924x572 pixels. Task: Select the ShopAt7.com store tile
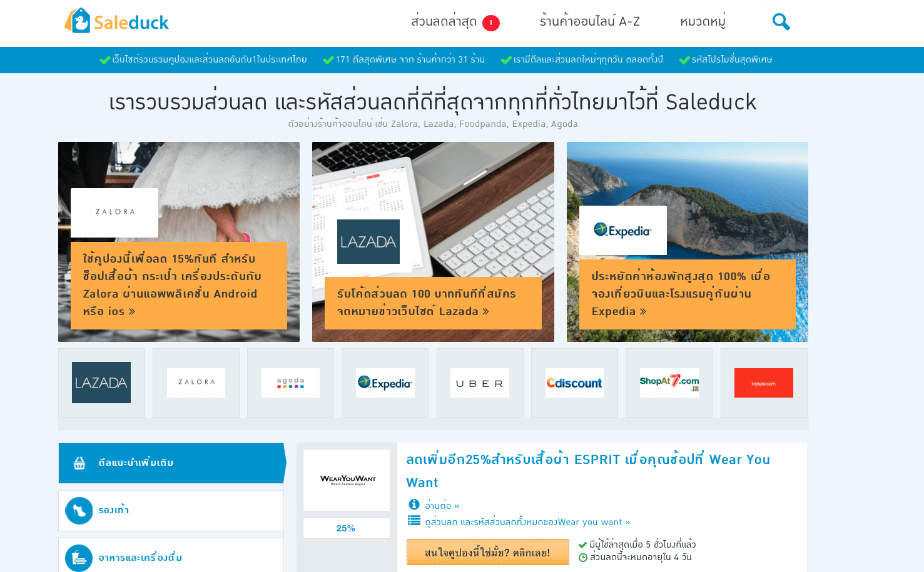tap(669, 383)
